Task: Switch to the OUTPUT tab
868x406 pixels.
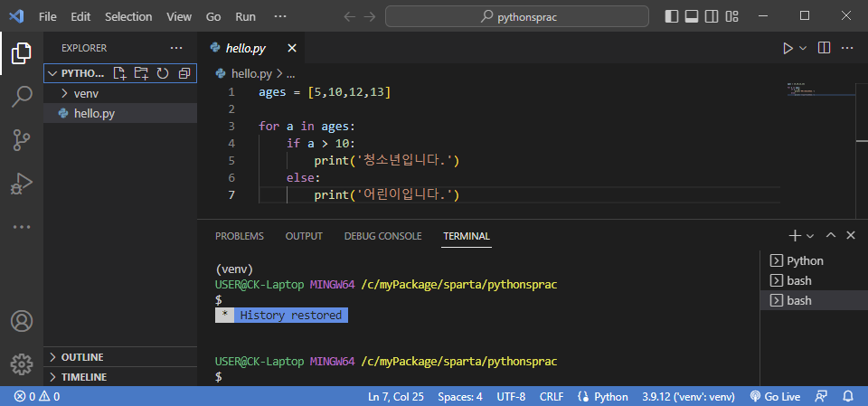Action: pyautogui.click(x=304, y=236)
